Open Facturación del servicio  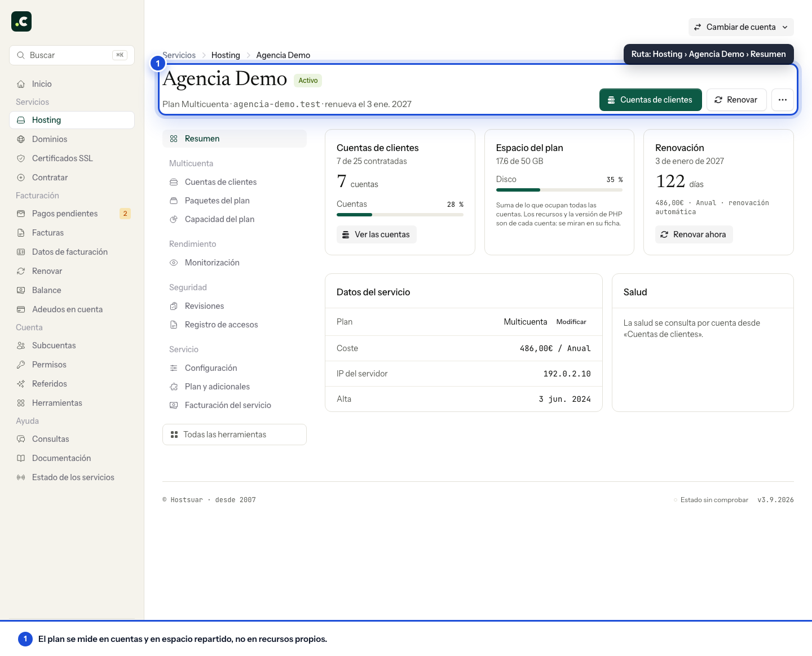(x=235, y=405)
